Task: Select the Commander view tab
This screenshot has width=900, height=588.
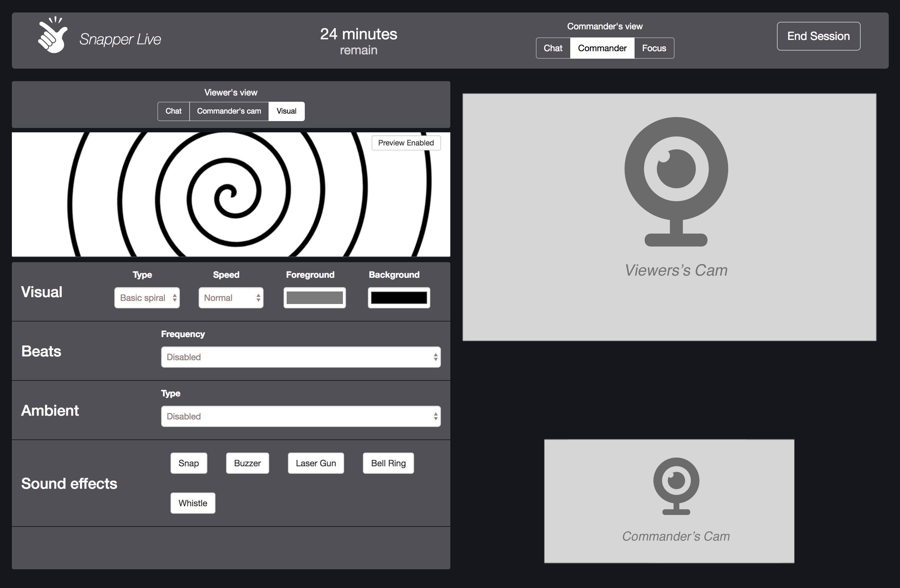Action: pyautogui.click(x=602, y=48)
